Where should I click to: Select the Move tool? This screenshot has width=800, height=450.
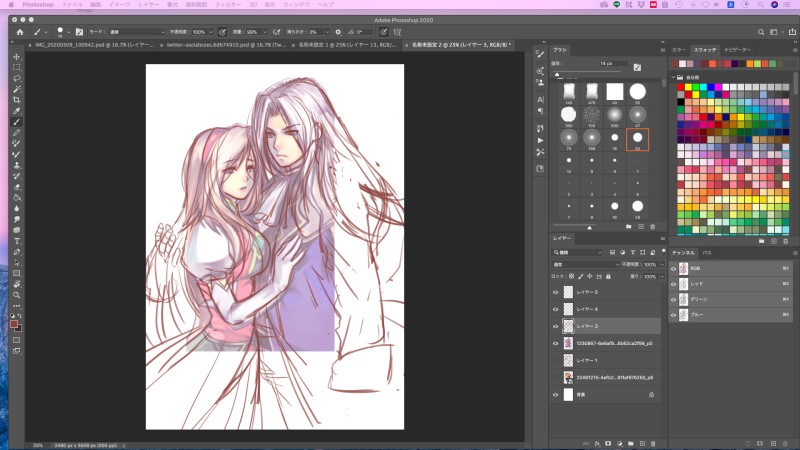pyautogui.click(x=17, y=56)
